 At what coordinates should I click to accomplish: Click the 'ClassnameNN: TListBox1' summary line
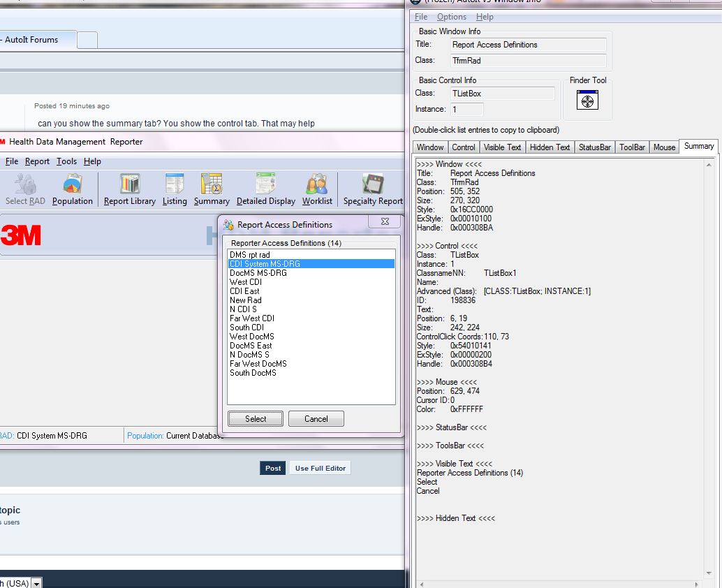466,273
